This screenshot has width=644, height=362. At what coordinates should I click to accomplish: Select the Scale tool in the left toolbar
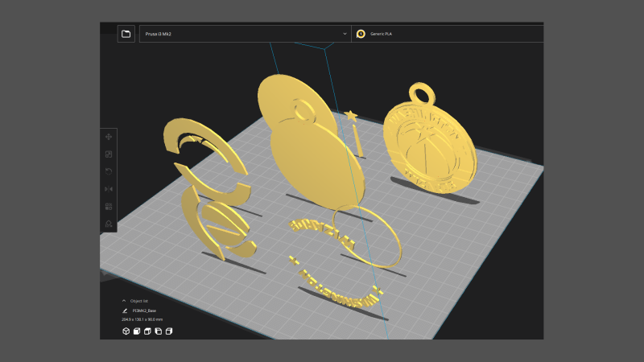coord(109,154)
